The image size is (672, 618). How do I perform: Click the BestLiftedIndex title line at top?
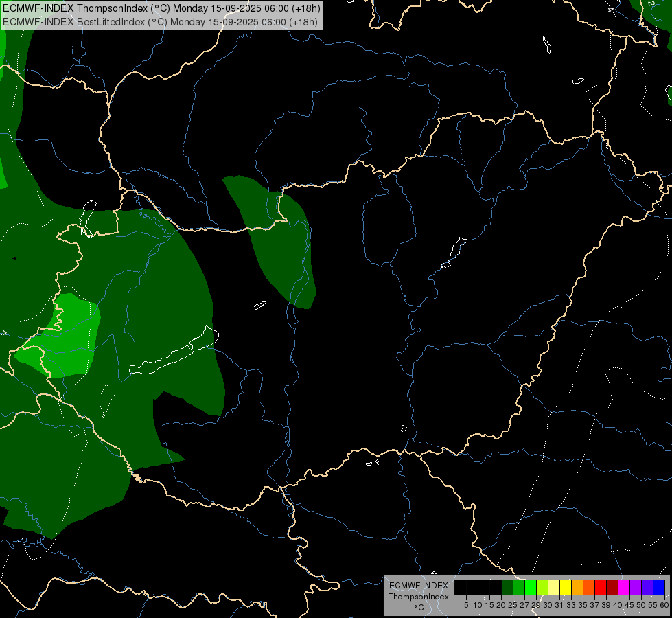(x=161, y=22)
